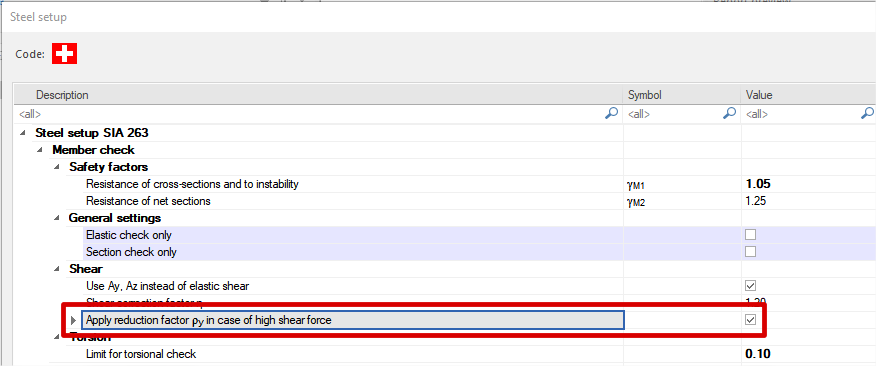Collapse the Steel setup SIA 263 node
876x366 pixels.
point(22,133)
